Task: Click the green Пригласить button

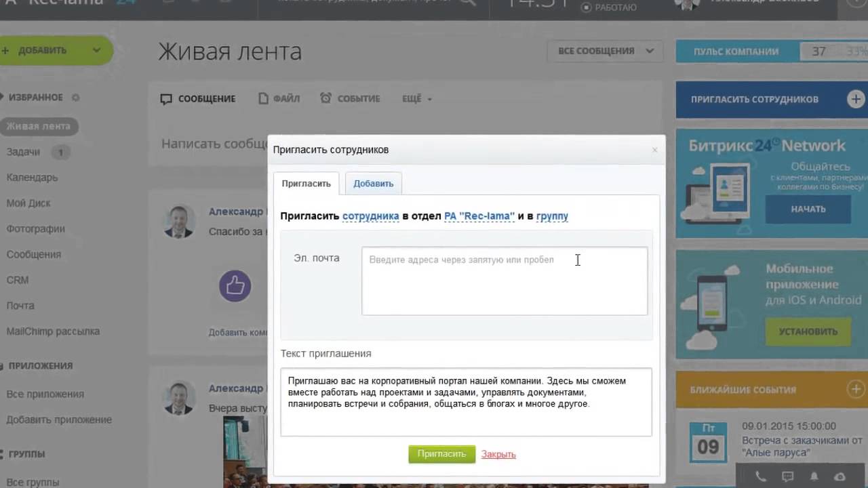Action: click(442, 454)
